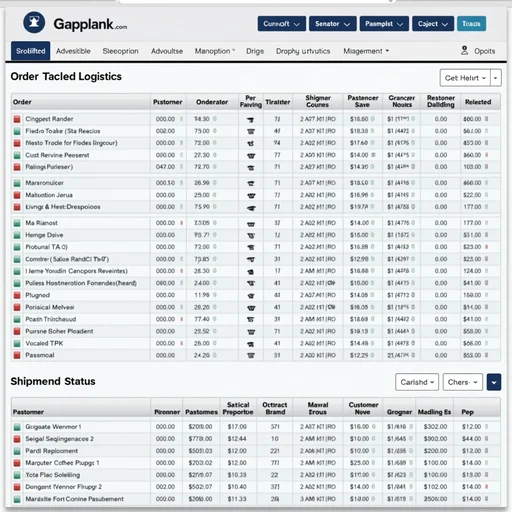This screenshot has height=512, width=512.
Task: Click the shipping icon in Passmoal row
Action: pyautogui.click(x=251, y=355)
